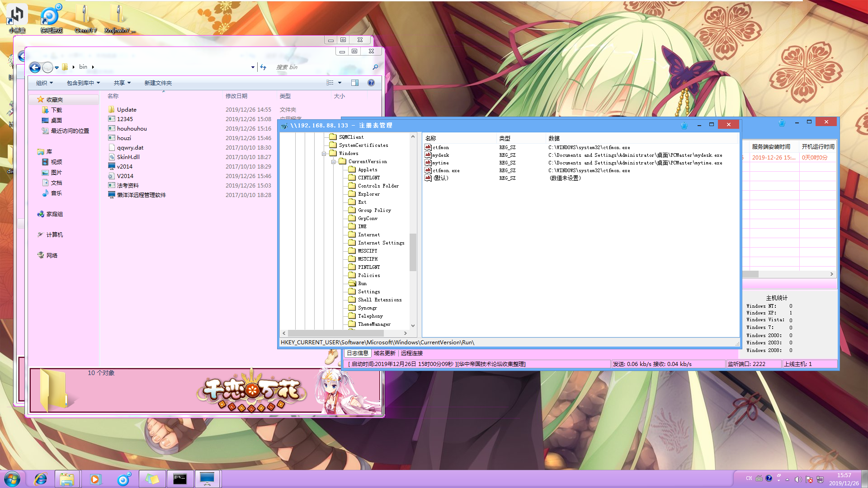Click the back arrow in Explorer
Image resolution: width=868 pixels, height=488 pixels.
pos(35,67)
